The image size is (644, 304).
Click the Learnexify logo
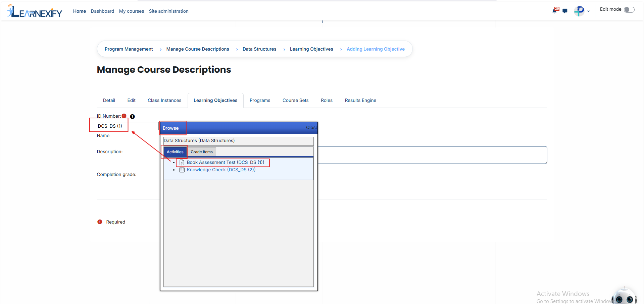(x=35, y=11)
